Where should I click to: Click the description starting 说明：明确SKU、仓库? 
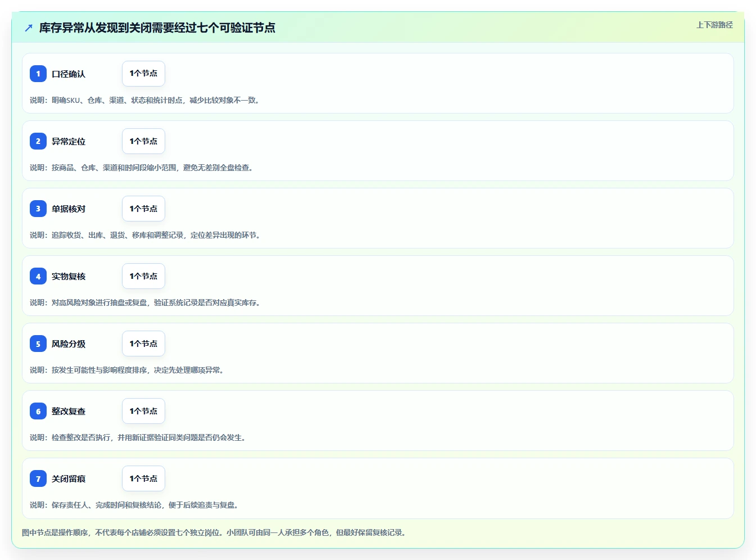coord(145,100)
